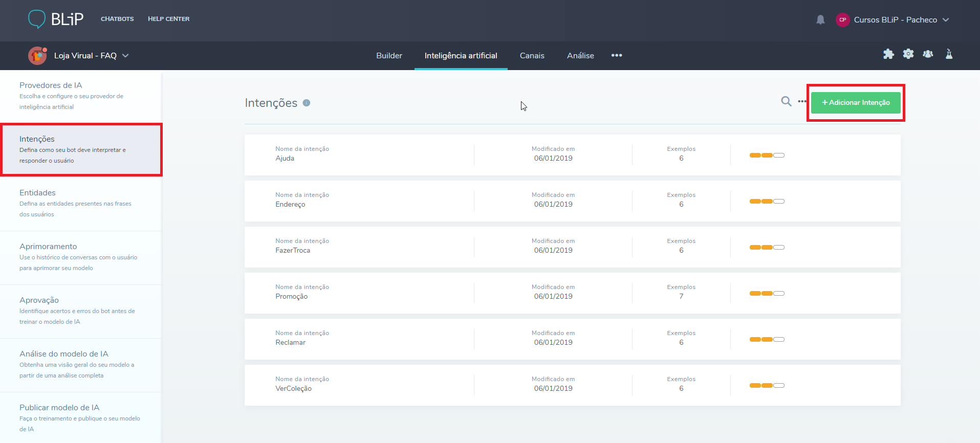Open the gear settings icon
Screen dimensions: 980x443
pos(908,54)
